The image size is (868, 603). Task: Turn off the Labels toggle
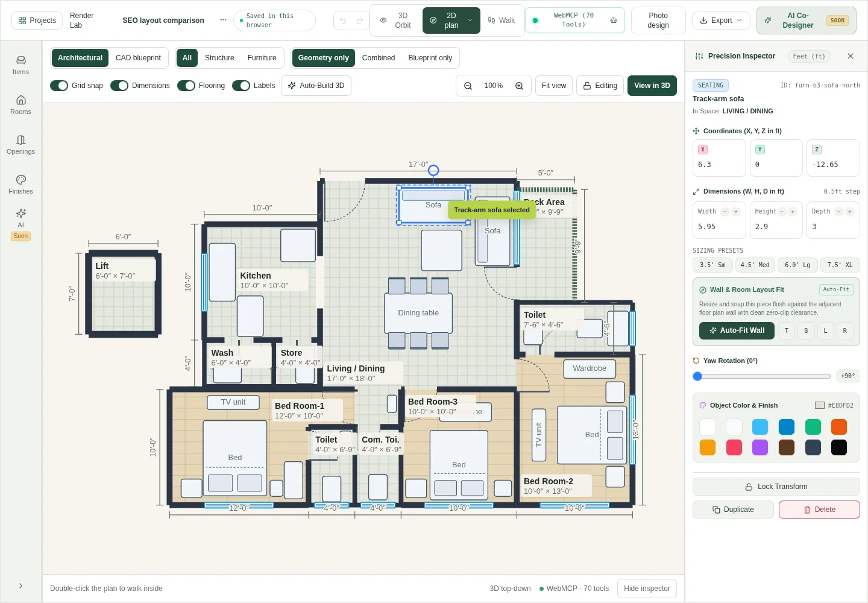[x=241, y=86]
